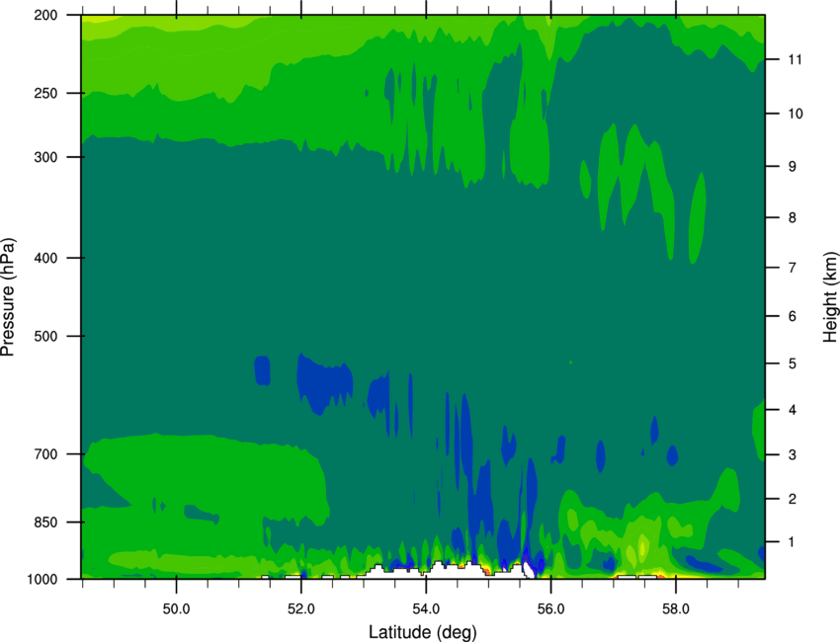Viewport: 840px width, 642px height.
Task: Click the 850 pressure axis label
Action: click(45, 522)
